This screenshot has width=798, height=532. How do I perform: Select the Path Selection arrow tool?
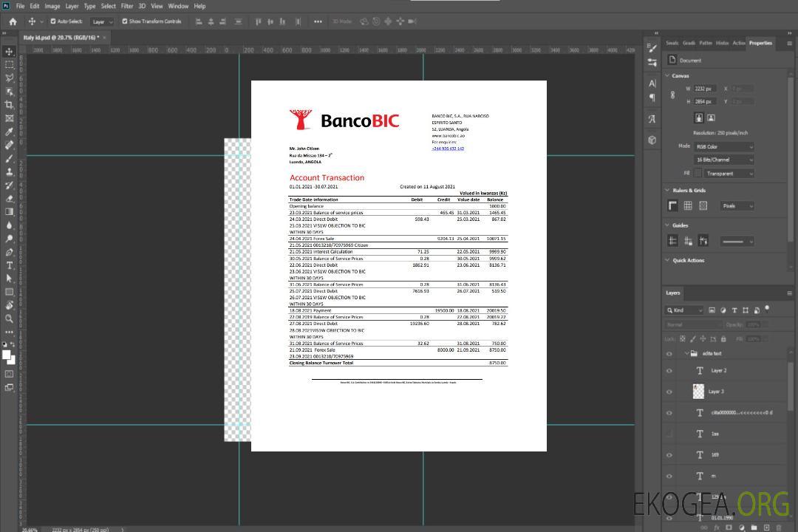pos(9,279)
